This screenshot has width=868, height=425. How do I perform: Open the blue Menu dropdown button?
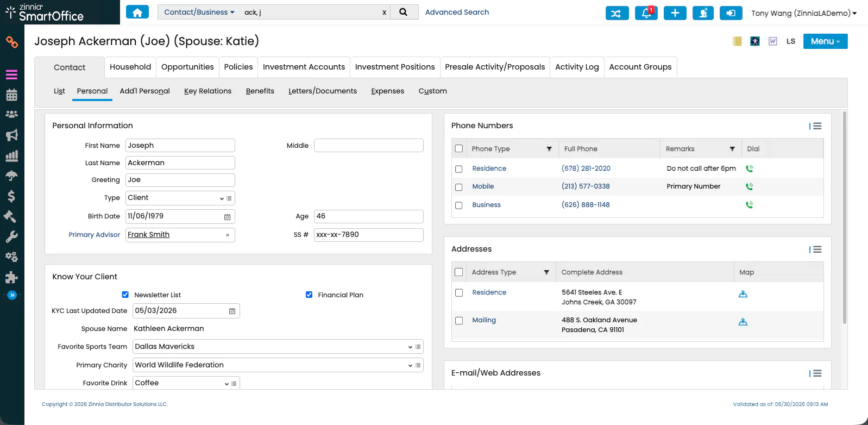(x=825, y=41)
